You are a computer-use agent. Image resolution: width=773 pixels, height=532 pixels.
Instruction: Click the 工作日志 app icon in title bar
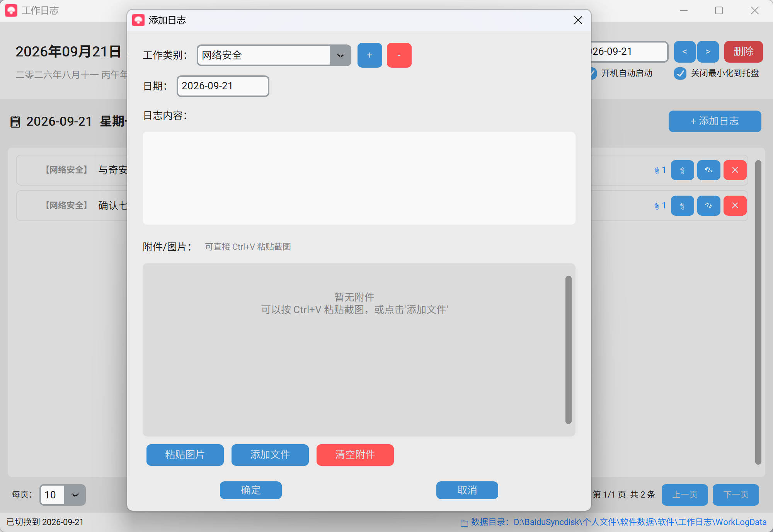[x=11, y=10]
